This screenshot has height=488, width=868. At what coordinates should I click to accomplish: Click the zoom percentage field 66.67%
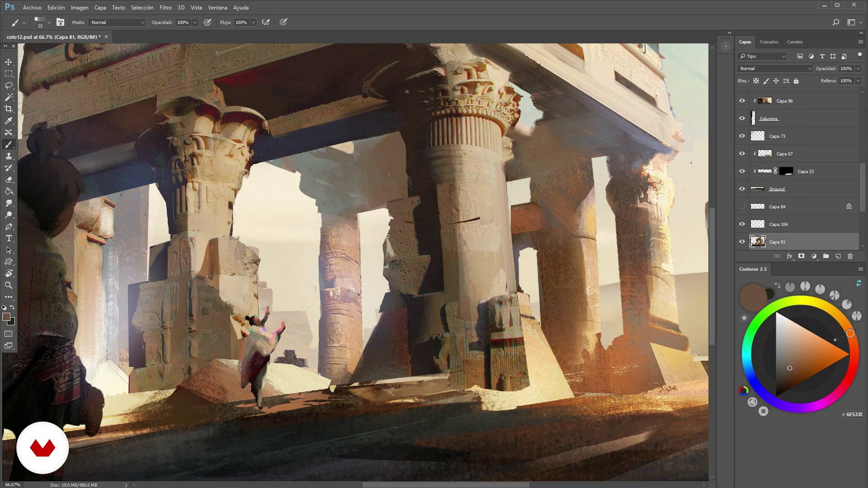click(x=13, y=485)
